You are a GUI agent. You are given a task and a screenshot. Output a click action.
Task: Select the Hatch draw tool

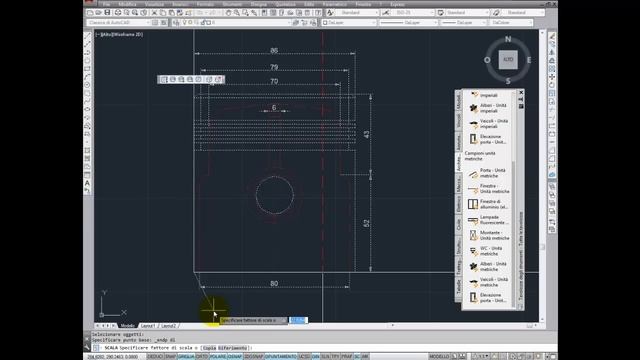coord(87,151)
